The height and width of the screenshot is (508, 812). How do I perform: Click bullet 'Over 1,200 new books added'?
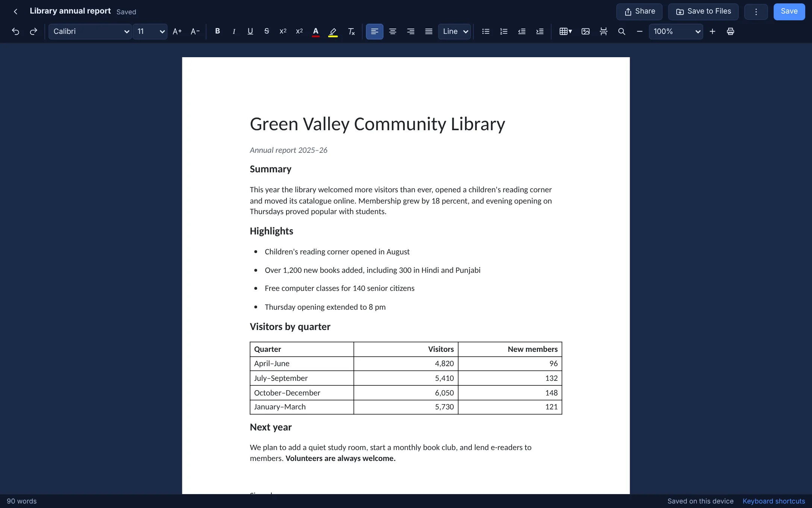[373, 270]
